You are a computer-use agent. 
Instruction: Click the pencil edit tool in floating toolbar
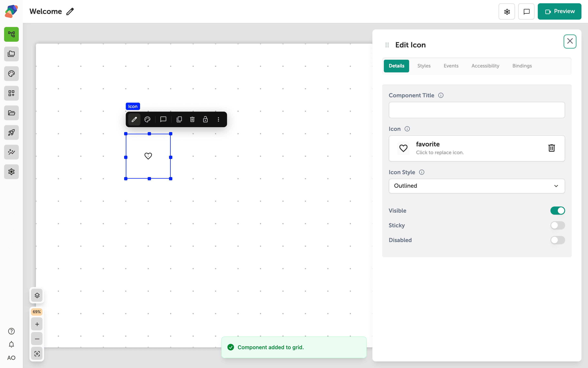[x=134, y=119]
